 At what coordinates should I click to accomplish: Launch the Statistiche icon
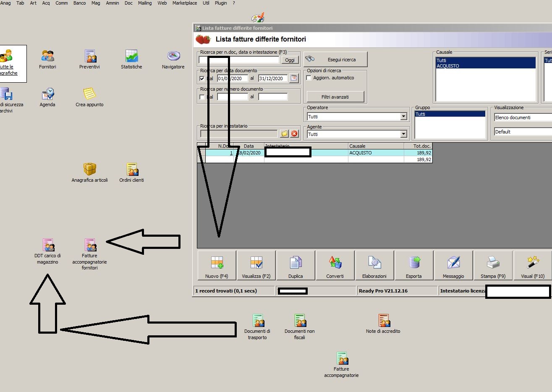point(131,59)
